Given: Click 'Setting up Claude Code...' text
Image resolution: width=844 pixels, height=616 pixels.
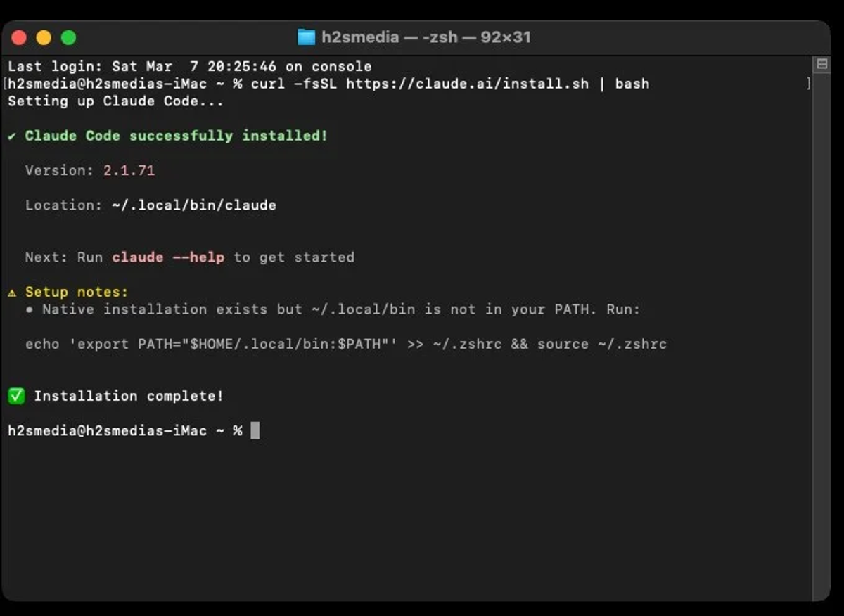Looking at the screenshot, I should pos(115,101).
